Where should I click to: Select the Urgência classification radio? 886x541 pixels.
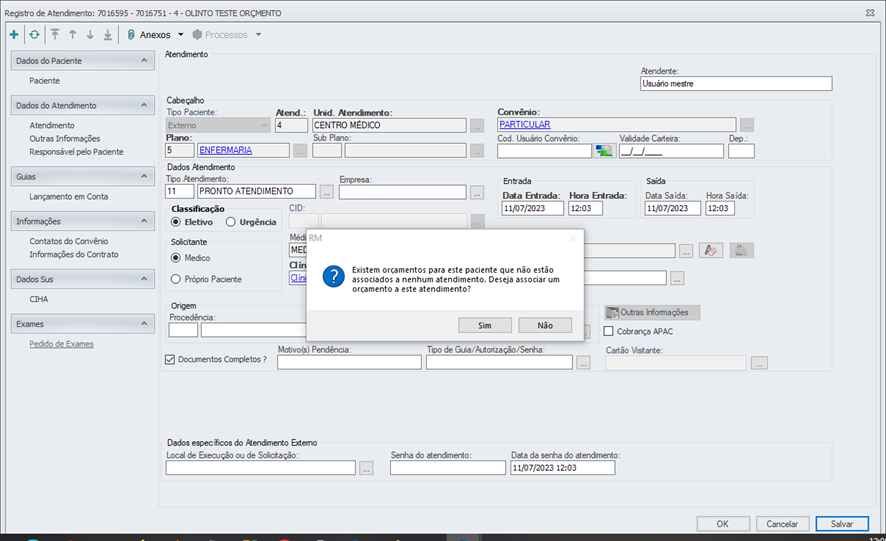click(x=231, y=222)
